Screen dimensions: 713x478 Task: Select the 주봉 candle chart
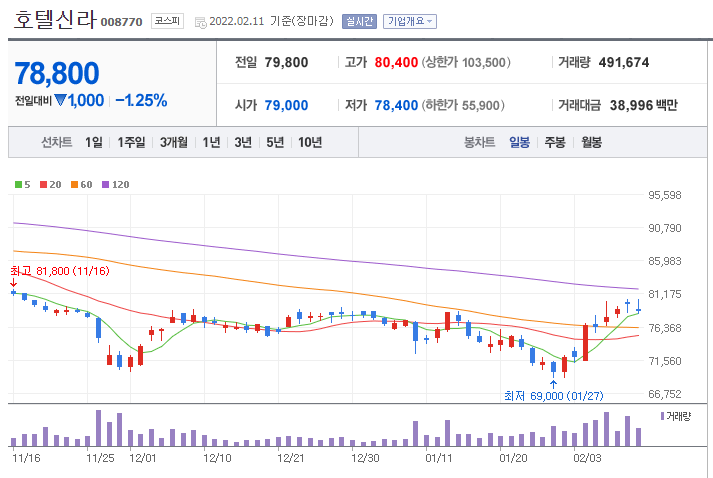[x=555, y=142]
